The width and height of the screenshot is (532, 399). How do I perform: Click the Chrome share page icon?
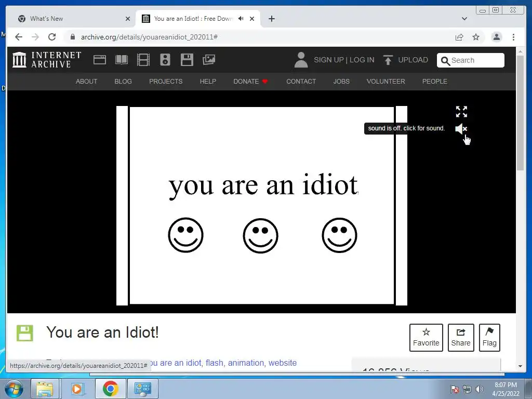coord(459,37)
